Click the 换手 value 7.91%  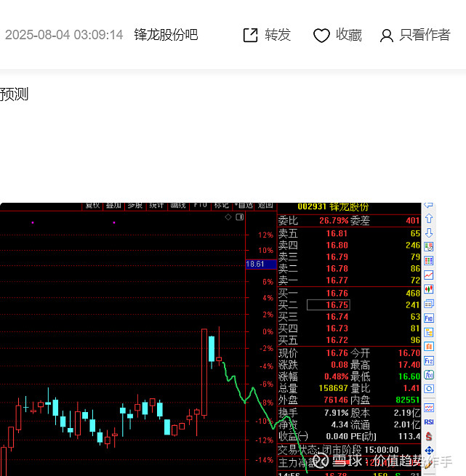(336, 413)
